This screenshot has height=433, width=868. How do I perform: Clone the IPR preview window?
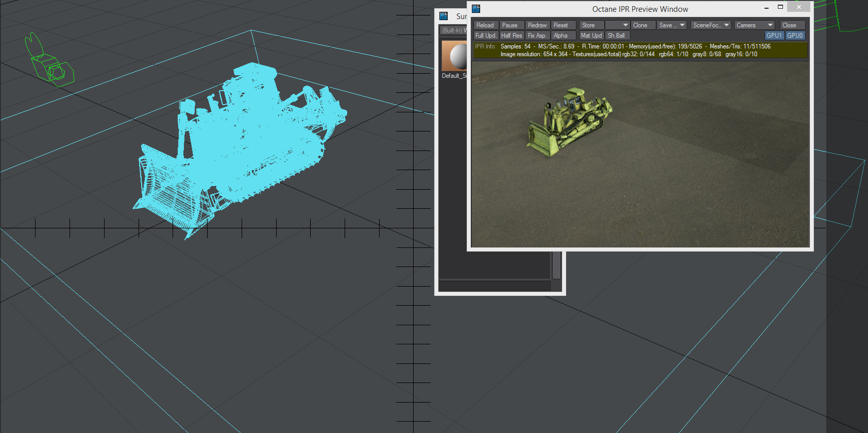pyautogui.click(x=643, y=25)
